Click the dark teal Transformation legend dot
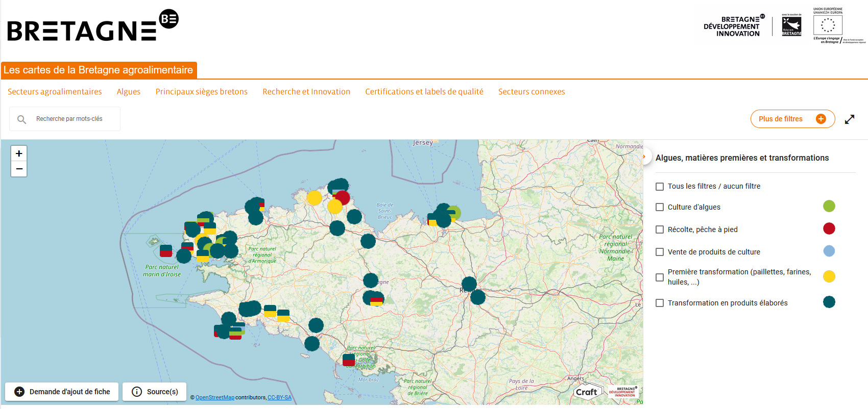Screen dimensions: 868x409 pyautogui.click(x=829, y=302)
